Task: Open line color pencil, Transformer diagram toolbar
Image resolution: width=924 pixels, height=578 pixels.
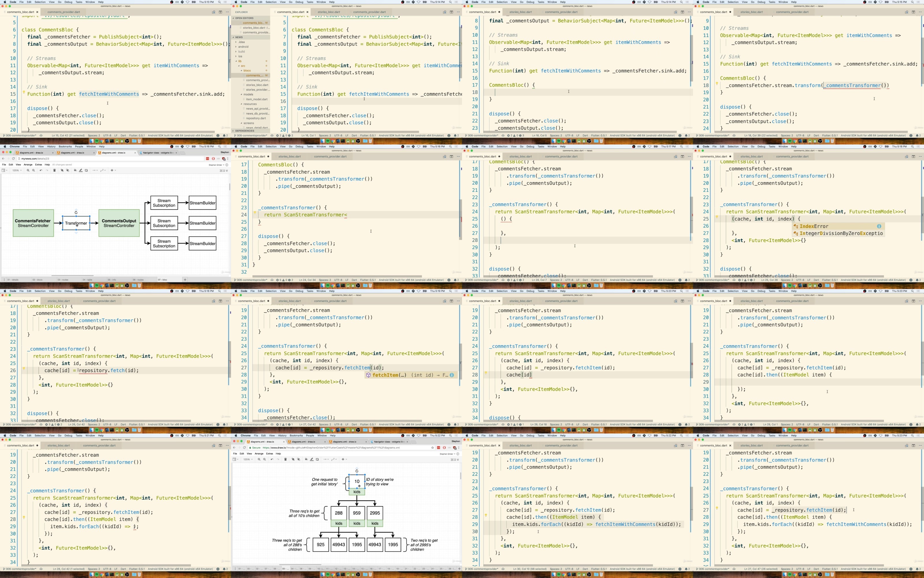Action: (x=81, y=171)
